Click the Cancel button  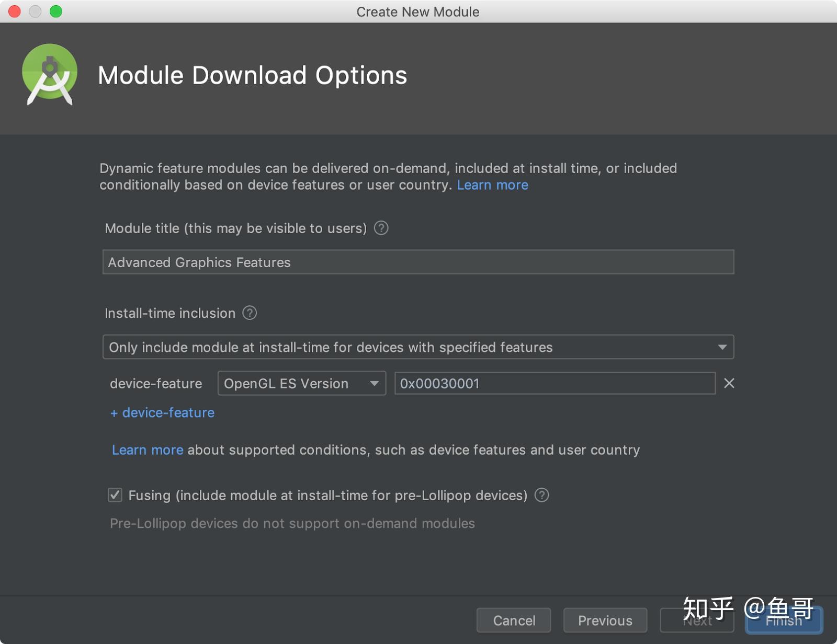(514, 620)
